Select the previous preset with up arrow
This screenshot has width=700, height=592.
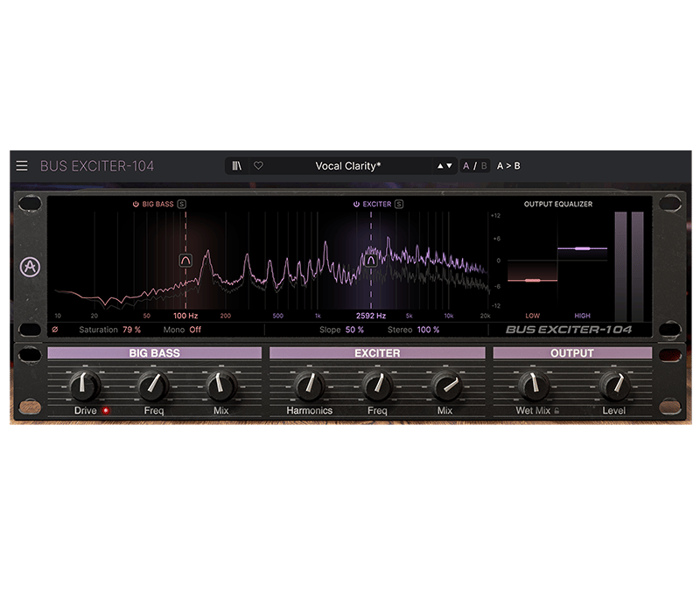[440, 165]
